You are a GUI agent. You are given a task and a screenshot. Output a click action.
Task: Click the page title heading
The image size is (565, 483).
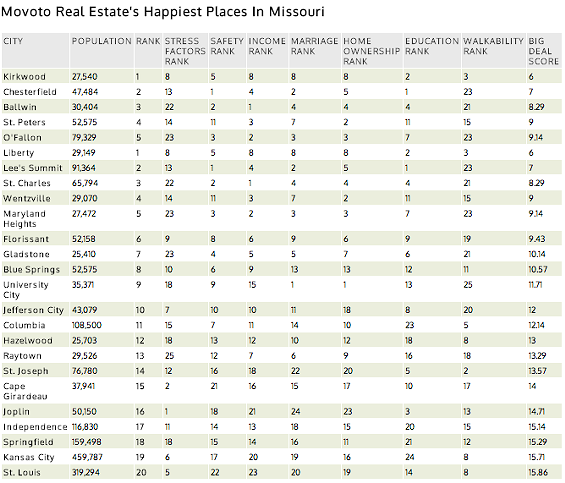click(x=163, y=12)
